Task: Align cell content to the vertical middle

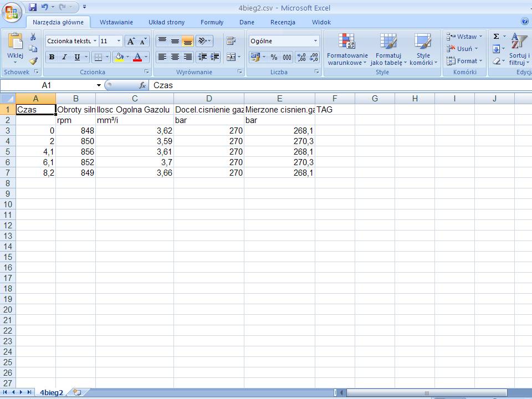Action: pos(175,41)
